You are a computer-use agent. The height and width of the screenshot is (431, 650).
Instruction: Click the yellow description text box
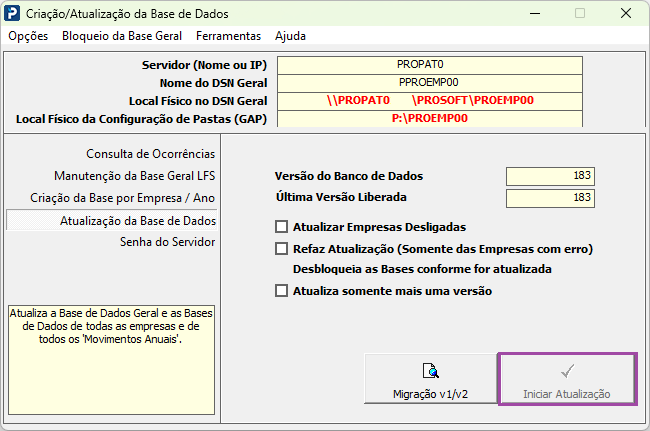tap(112, 360)
